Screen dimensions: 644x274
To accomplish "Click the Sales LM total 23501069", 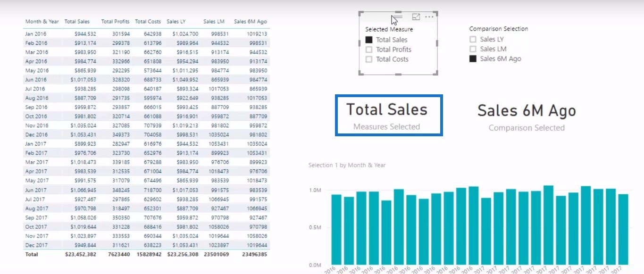I will point(216,254).
